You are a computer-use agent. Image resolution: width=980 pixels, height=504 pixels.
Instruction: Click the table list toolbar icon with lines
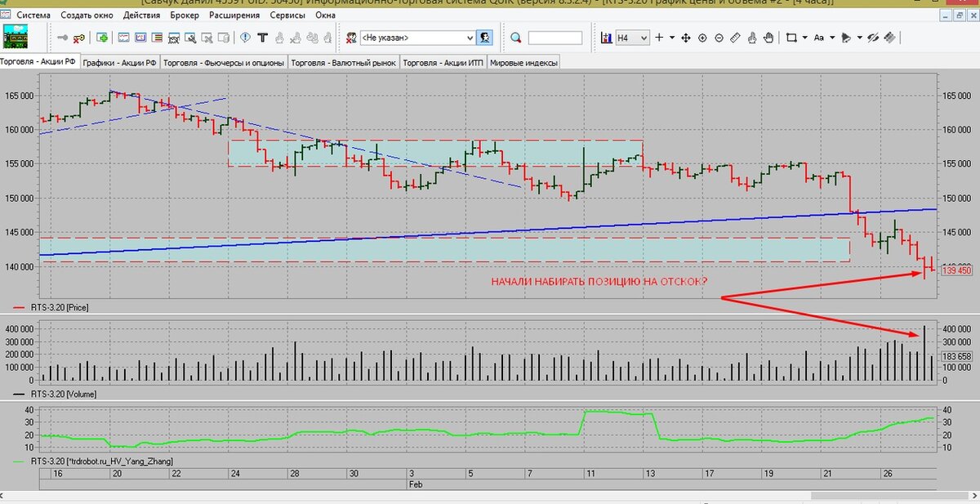pos(156,38)
